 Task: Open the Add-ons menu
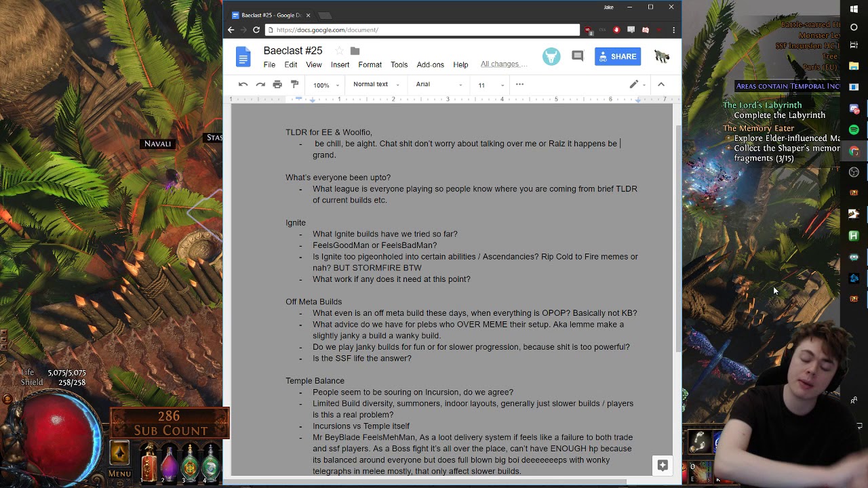[430, 64]
